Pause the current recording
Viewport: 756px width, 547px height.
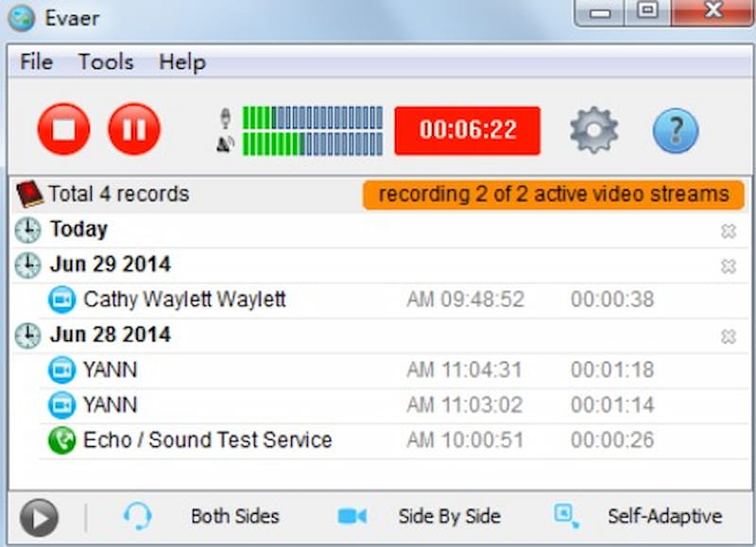click(135, 128)
